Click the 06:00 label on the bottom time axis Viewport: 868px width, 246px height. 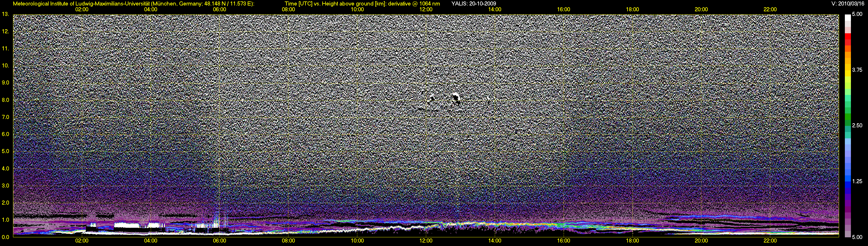219,241
